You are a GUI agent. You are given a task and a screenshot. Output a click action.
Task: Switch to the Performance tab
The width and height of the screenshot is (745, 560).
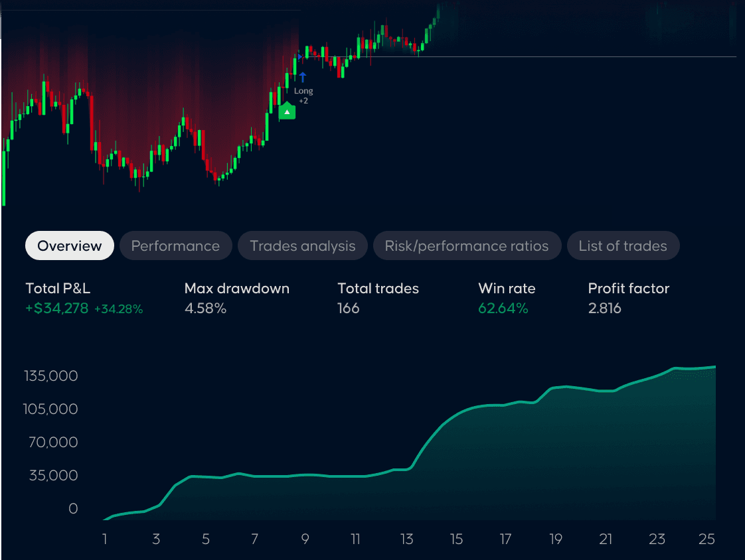tap(175, 245)
